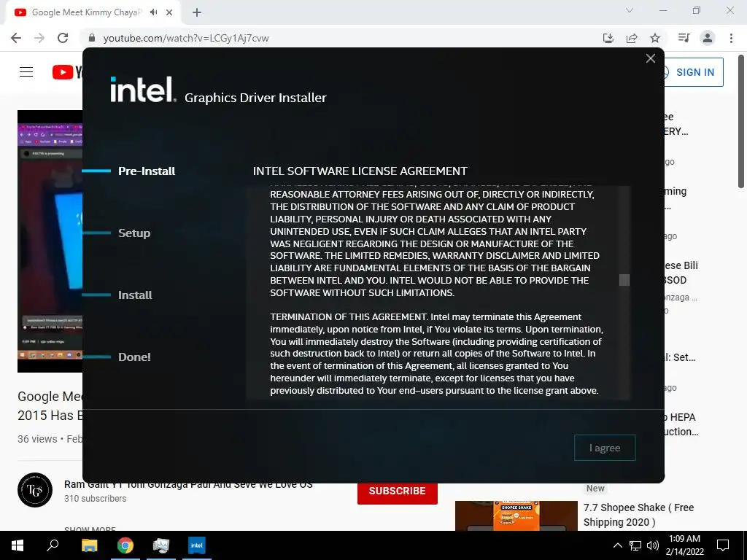Click the SUBSCRIBE button
Viewport: 747px width, 560px height.
tap(398, 491)
